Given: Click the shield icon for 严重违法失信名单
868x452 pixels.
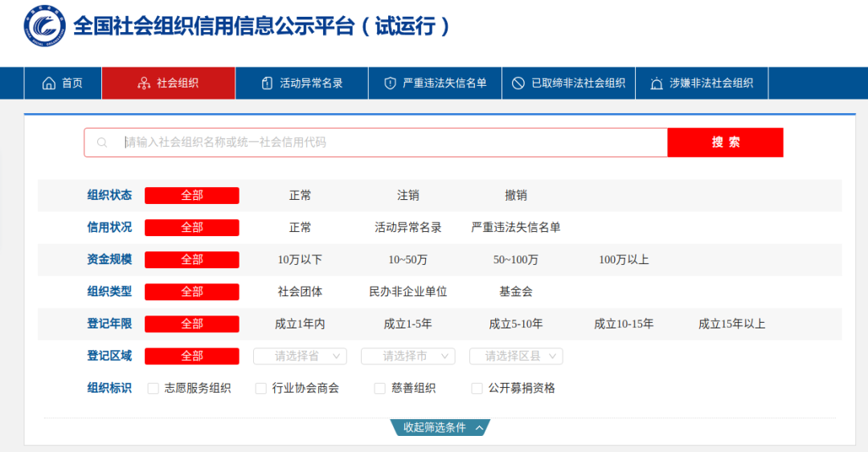Looking at the screenshot, I should pos(391,83).
